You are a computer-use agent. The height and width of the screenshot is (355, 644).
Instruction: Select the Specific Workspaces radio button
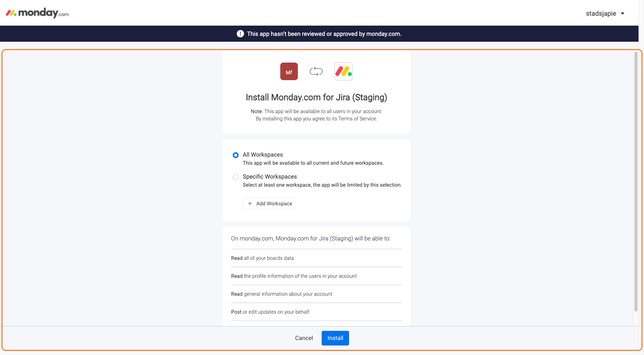[x=236, y=177]
